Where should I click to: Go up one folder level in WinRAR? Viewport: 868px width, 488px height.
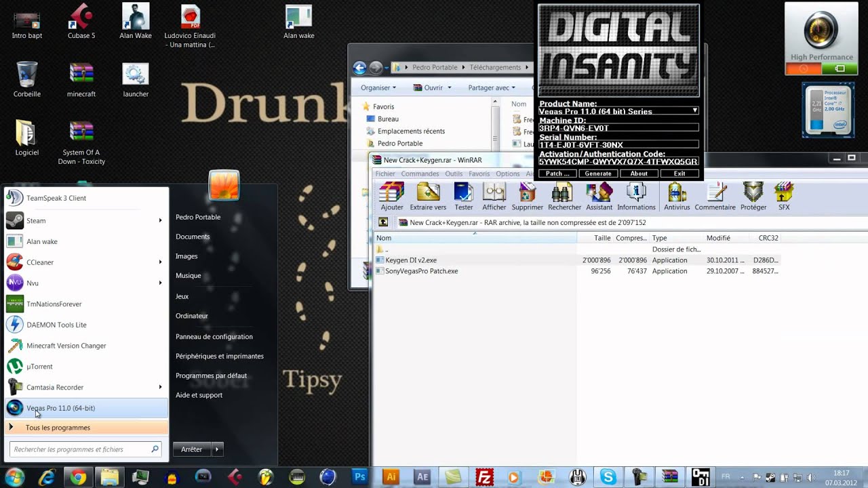384,222
